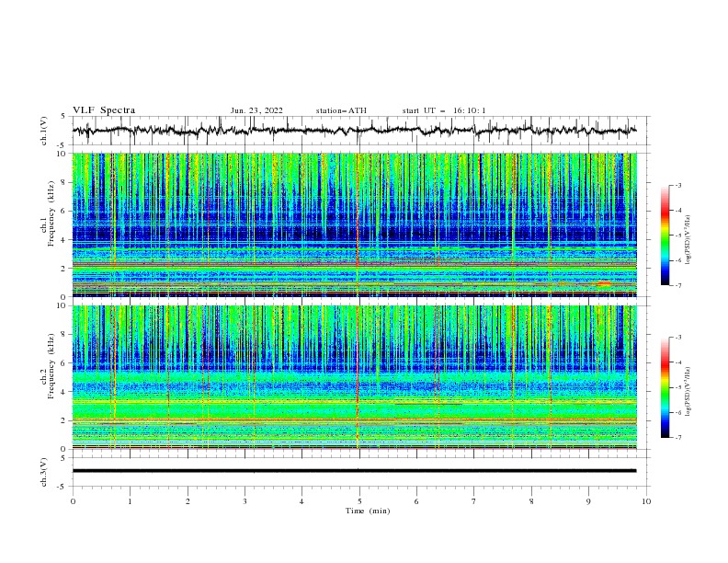
Task: Click time axis tick label "7"
Action: tap(474, 501)
